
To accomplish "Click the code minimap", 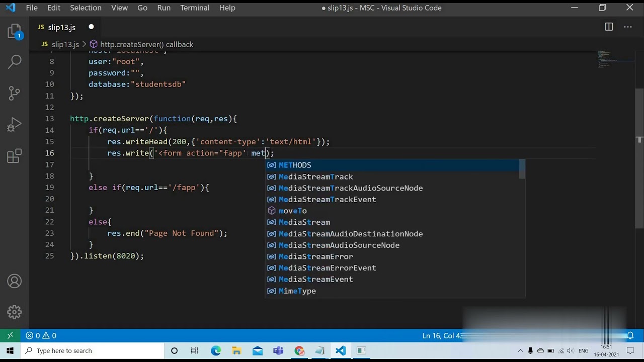I will (x=616, y=59).
